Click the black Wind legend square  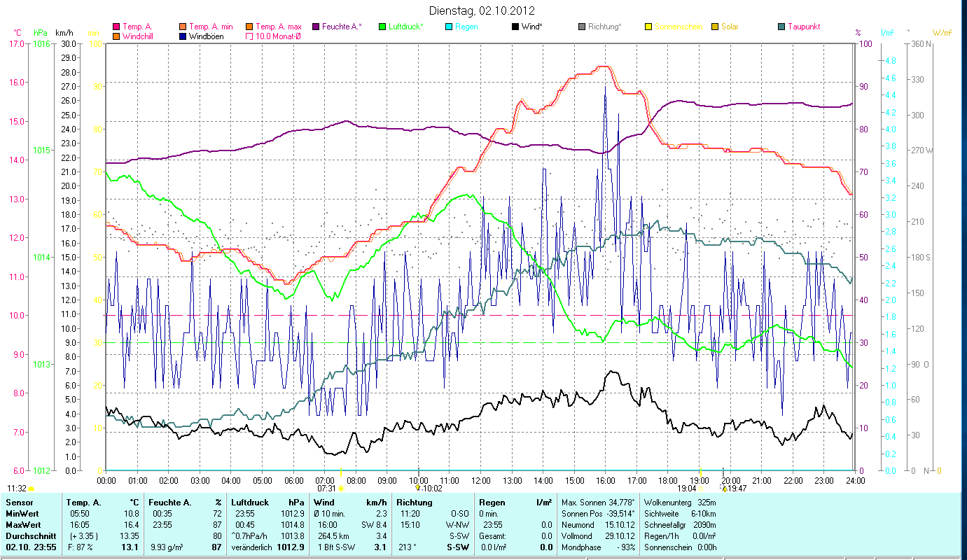515,27
